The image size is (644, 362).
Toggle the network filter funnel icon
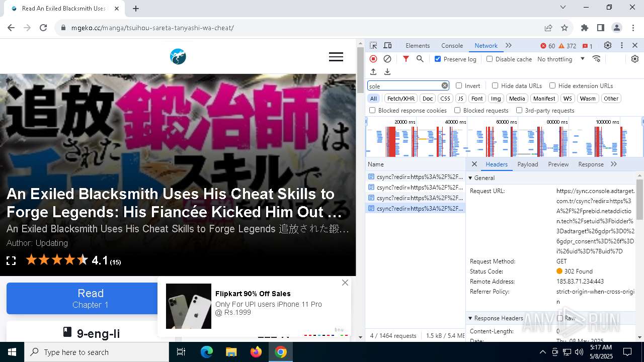(x=406, y=59)
